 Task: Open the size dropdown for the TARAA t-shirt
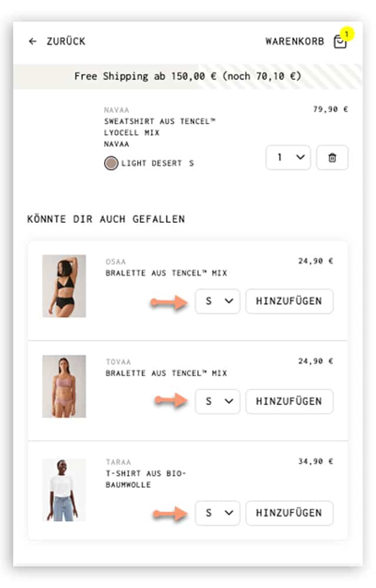[x=217, y=513]
